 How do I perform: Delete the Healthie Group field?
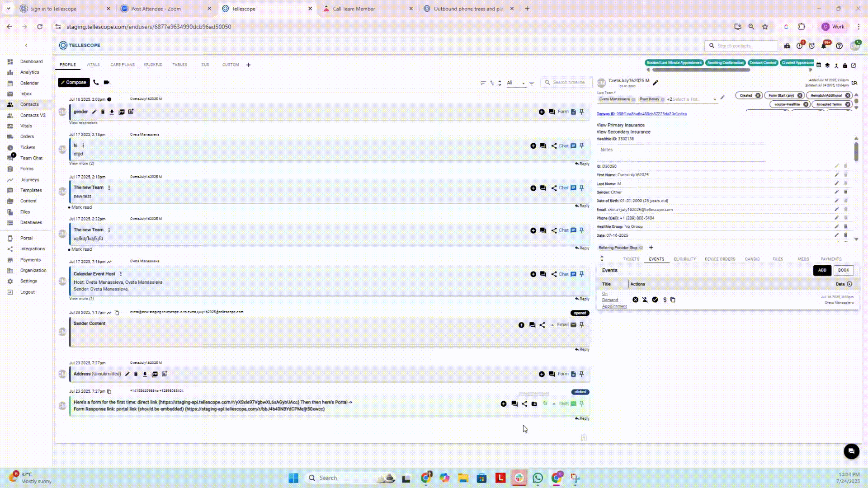[845, 226]
